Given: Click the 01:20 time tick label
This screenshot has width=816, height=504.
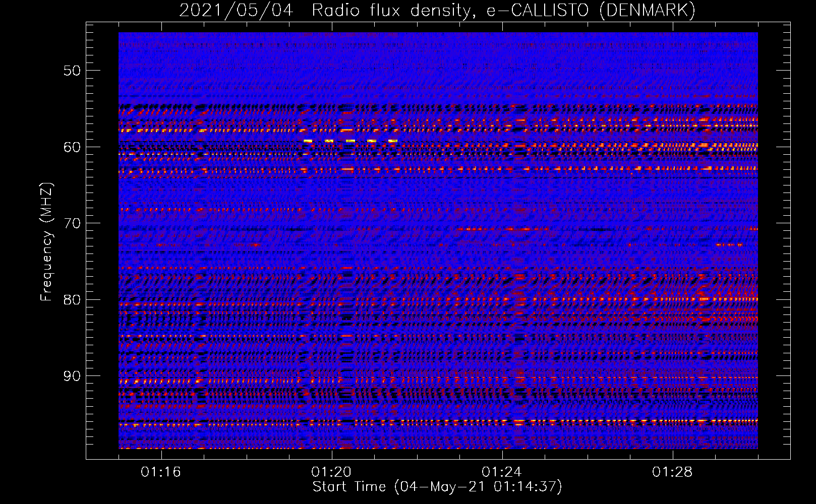Looking at the screenshot, I should tap(331, 472).
